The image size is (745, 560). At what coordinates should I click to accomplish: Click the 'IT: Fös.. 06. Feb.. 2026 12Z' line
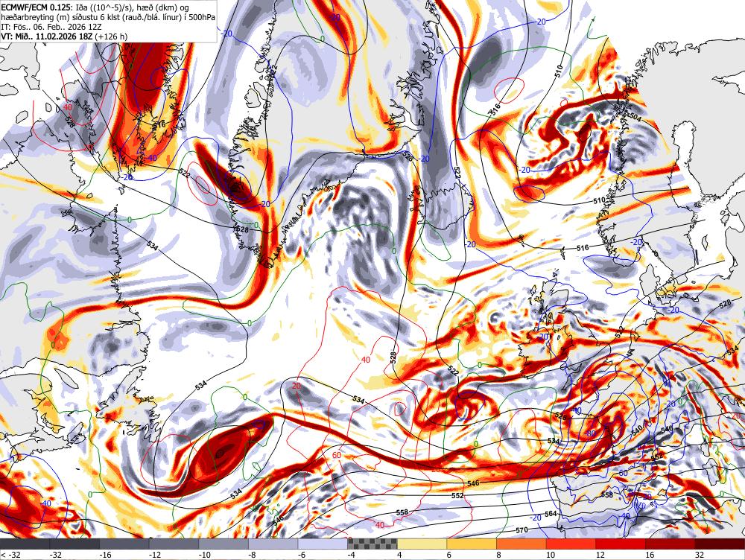[x=51, y=27]
